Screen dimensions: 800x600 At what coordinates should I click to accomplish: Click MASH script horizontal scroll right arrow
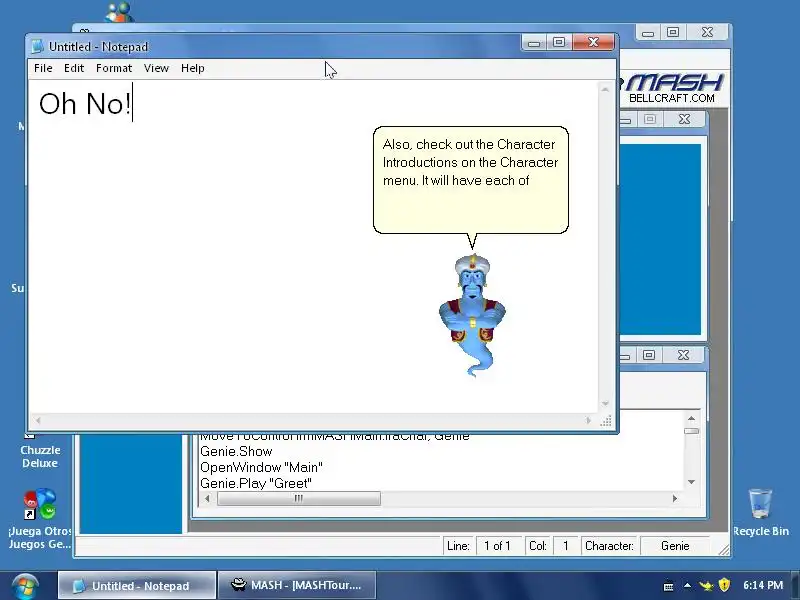click(674, 498)
